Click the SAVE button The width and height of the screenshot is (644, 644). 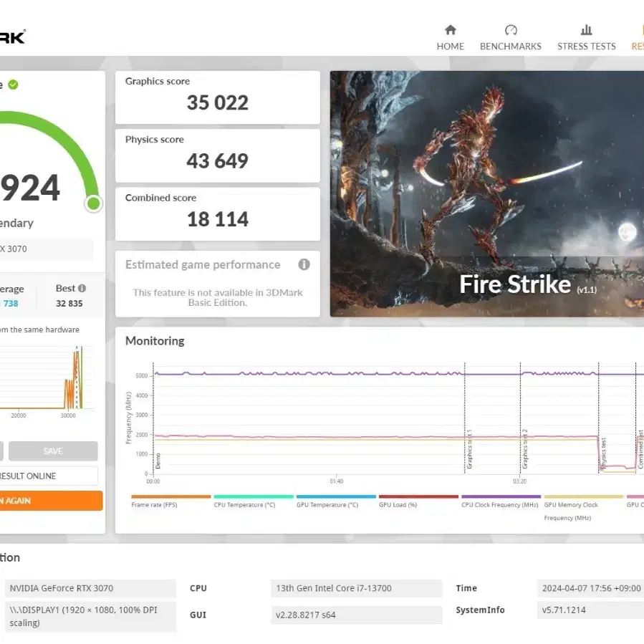coord(53,451)
